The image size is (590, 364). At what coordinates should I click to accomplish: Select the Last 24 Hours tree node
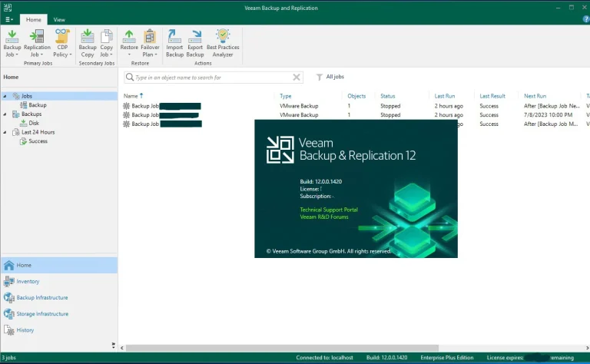click(x=38, y=132)
